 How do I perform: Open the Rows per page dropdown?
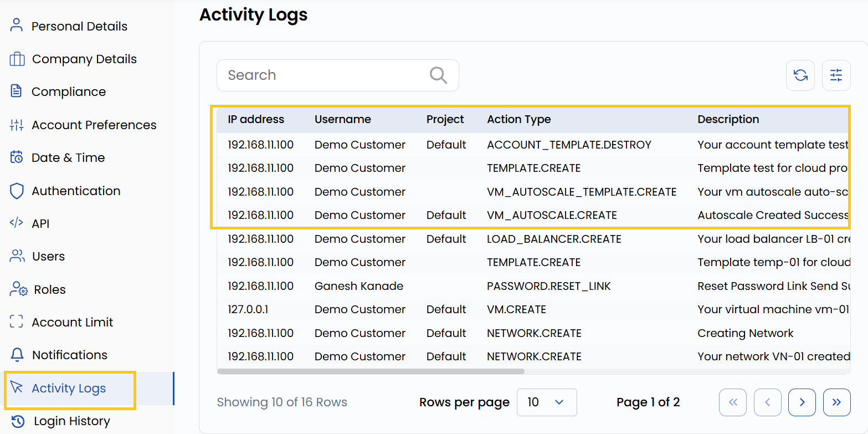click(547, 402)
